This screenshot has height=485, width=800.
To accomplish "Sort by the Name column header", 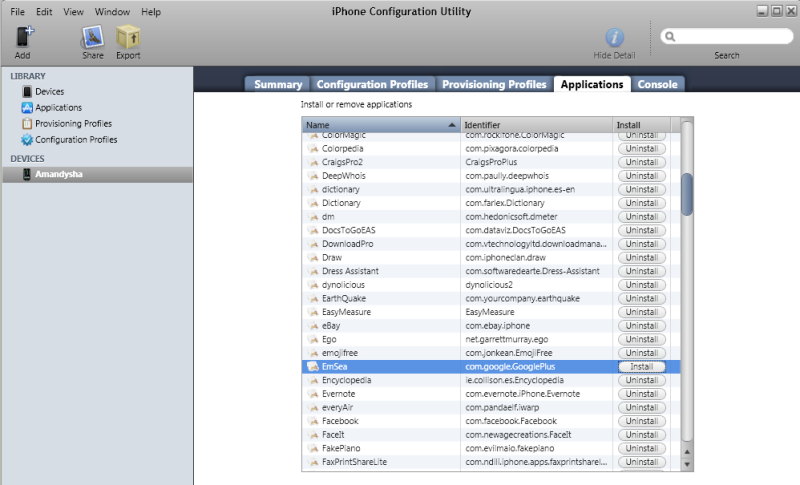I will (381, 125).
